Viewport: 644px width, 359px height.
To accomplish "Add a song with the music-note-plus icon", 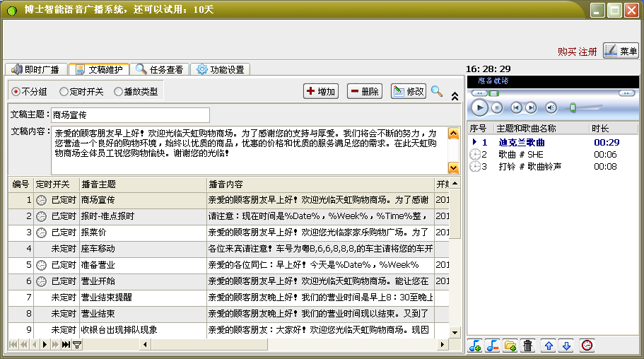I will pos(475,346).
